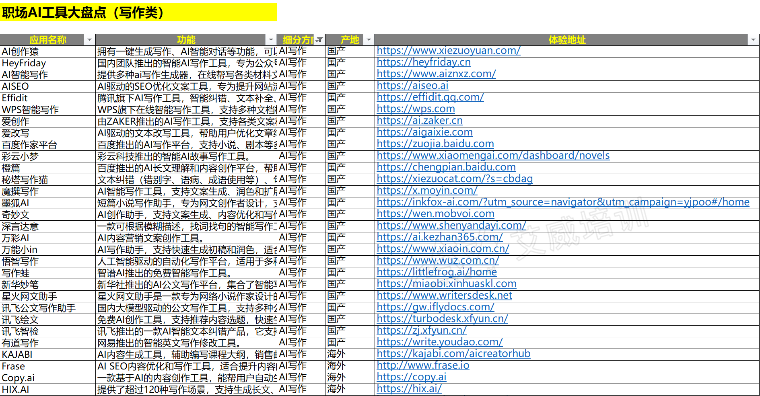Select the 体验地址 header cell

[566, 40]
